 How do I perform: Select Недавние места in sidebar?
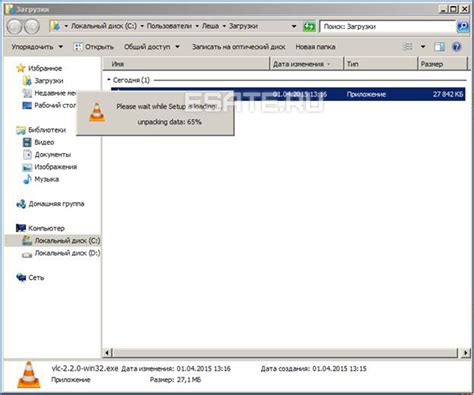pos(55,93)
